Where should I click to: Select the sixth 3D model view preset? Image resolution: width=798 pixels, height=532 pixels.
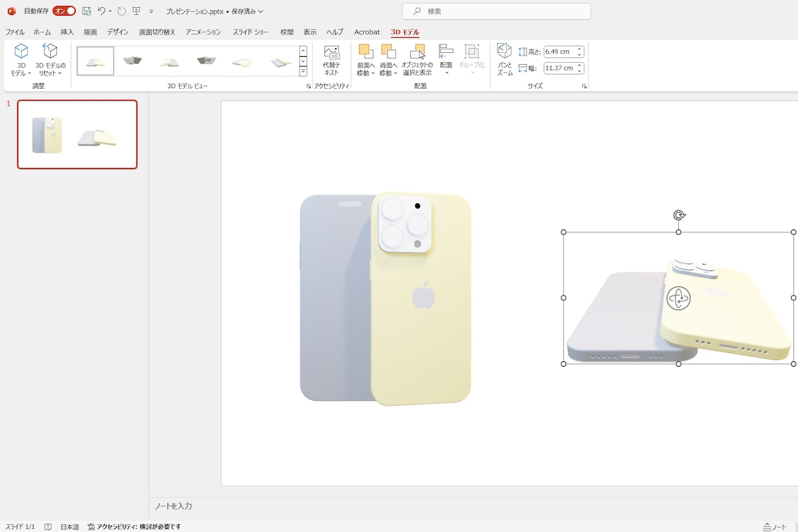click(281, 61)
